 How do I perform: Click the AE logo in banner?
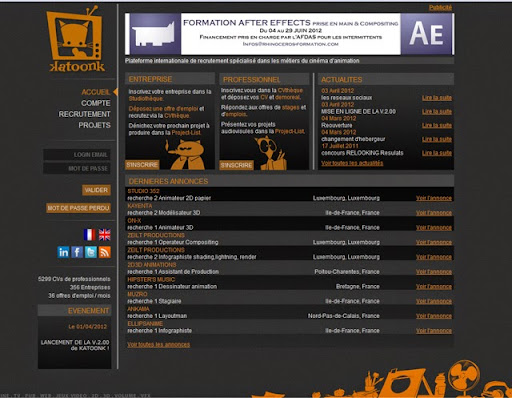click(x=426, y=34)
